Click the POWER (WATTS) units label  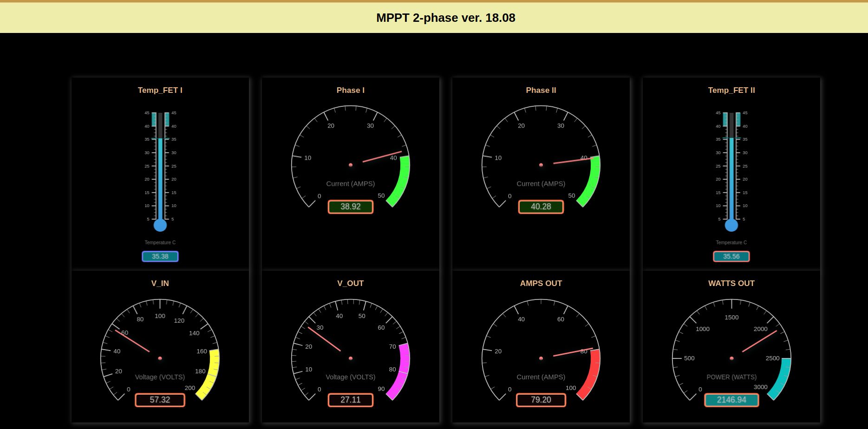click(731, 377)
